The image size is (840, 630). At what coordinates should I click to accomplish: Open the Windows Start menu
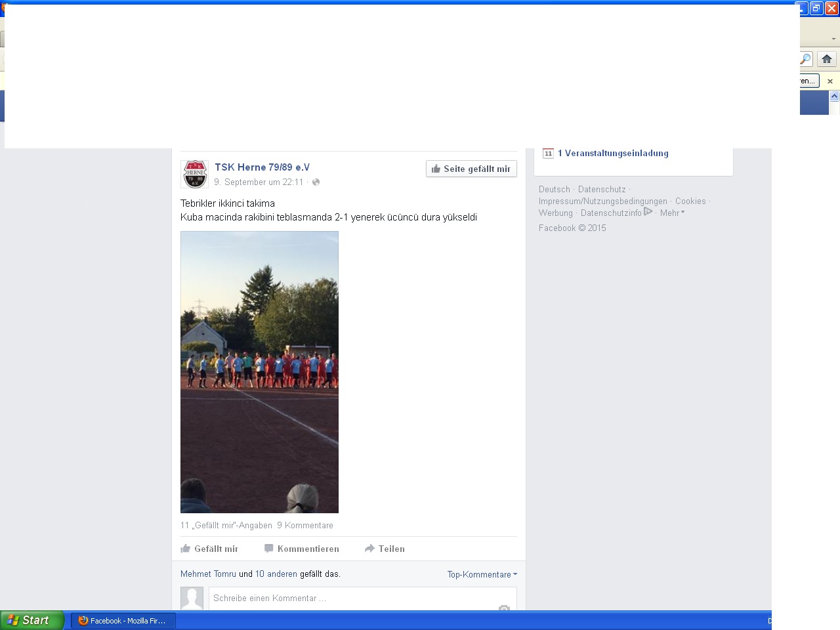[32, 620]
